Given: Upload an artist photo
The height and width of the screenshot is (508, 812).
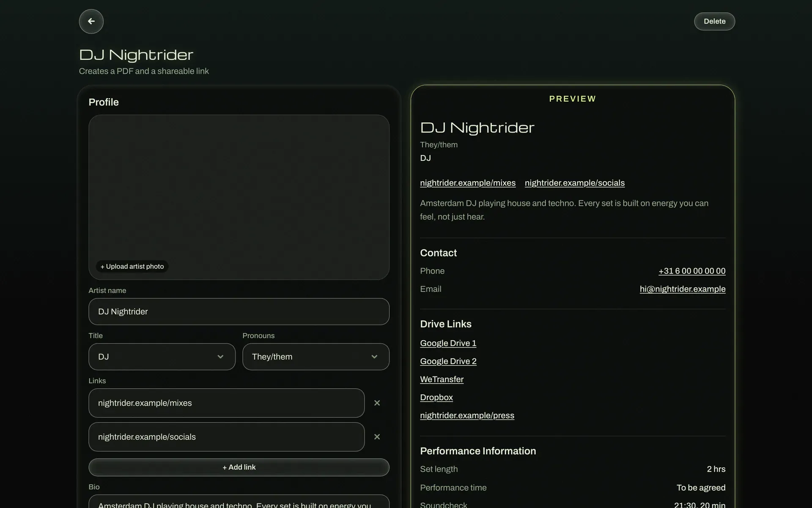Looking at the screenshot, I should (x=132, y=266).
